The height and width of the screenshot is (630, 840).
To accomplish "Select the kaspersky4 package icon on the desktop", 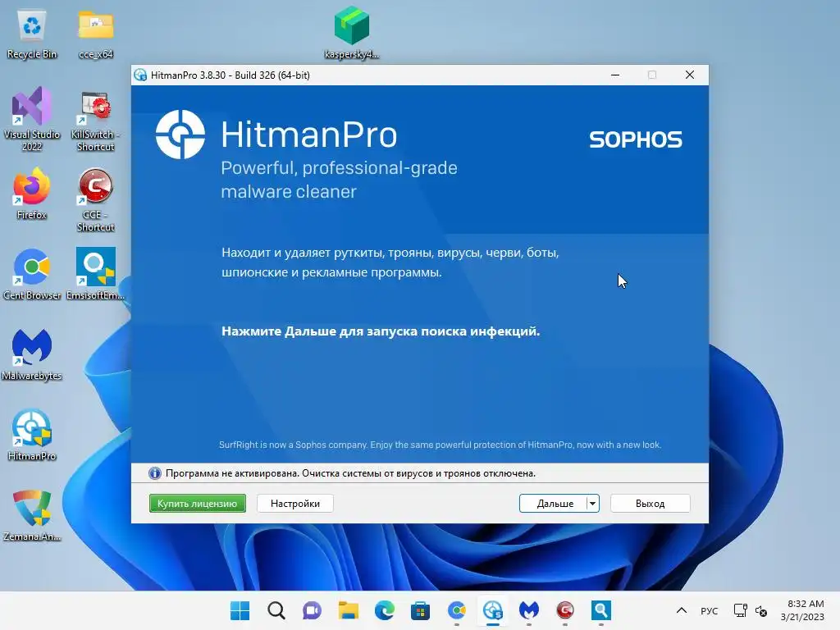I will [x=352, y=32].
